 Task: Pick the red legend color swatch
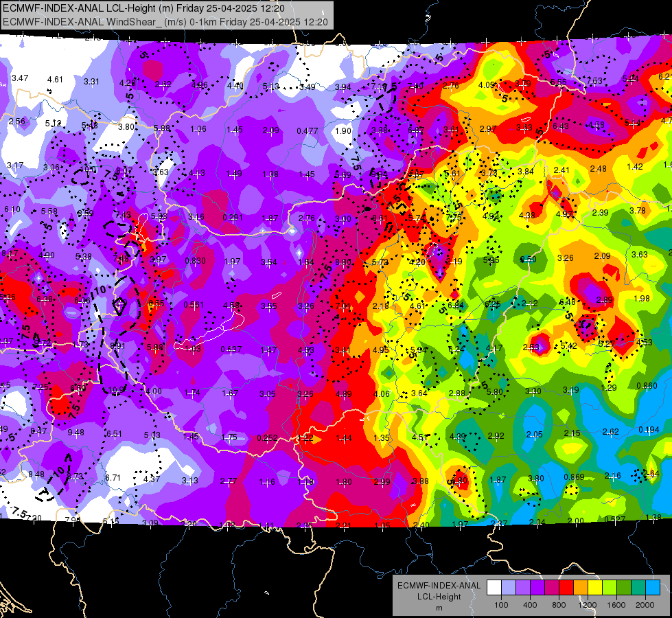(566, 588)
